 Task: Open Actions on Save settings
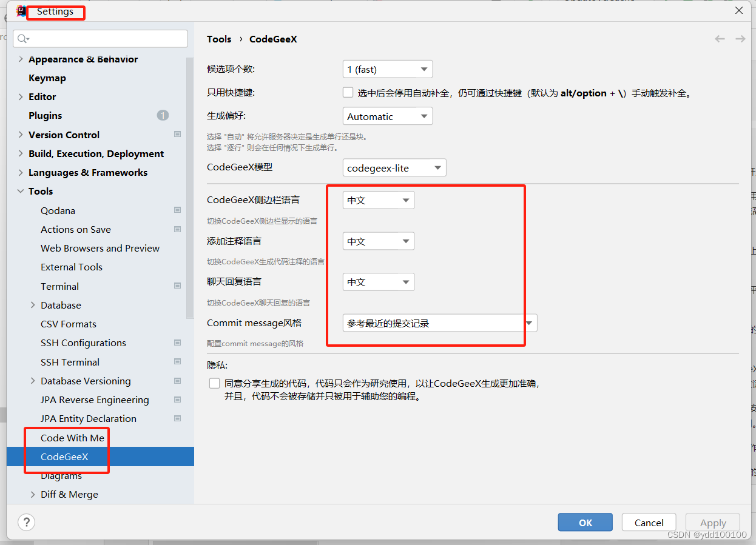(x=76, y=229)
